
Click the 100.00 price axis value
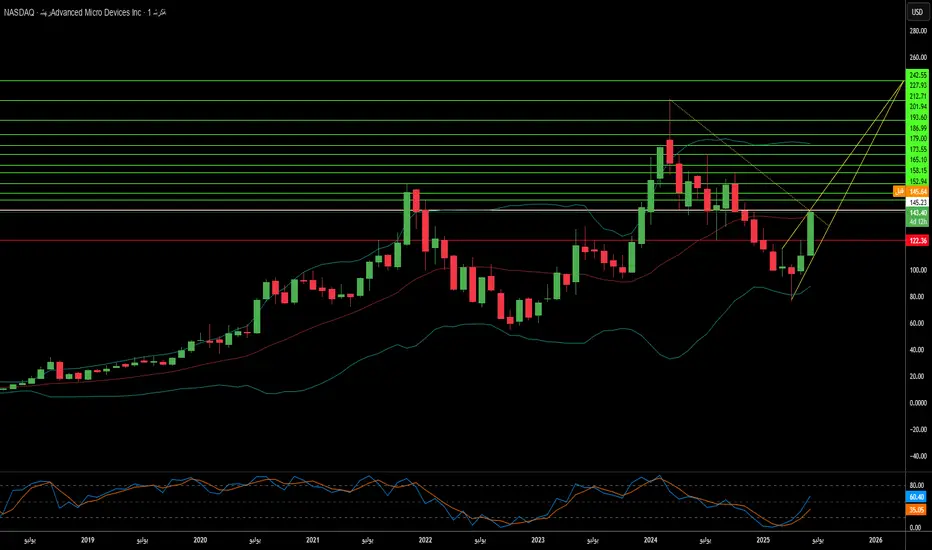tap(918, 270)
